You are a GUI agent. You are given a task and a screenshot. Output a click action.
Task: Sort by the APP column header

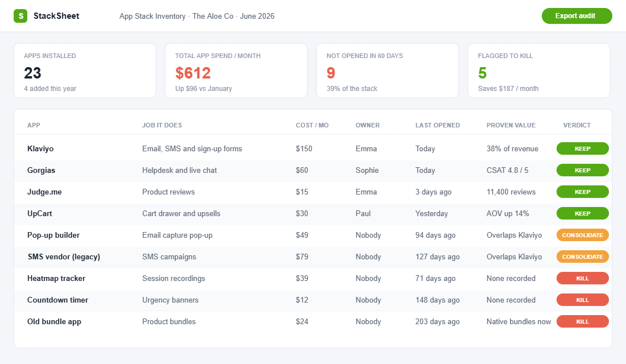coord(34,125)
